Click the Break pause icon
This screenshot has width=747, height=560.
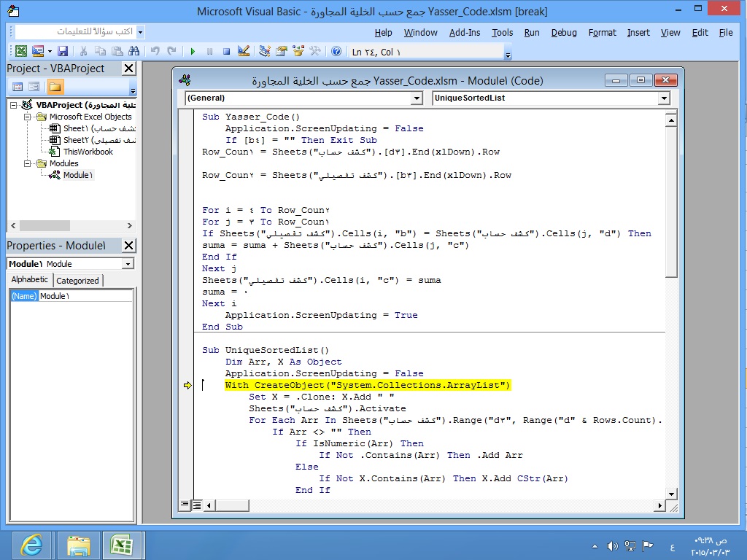click(209, 52)
